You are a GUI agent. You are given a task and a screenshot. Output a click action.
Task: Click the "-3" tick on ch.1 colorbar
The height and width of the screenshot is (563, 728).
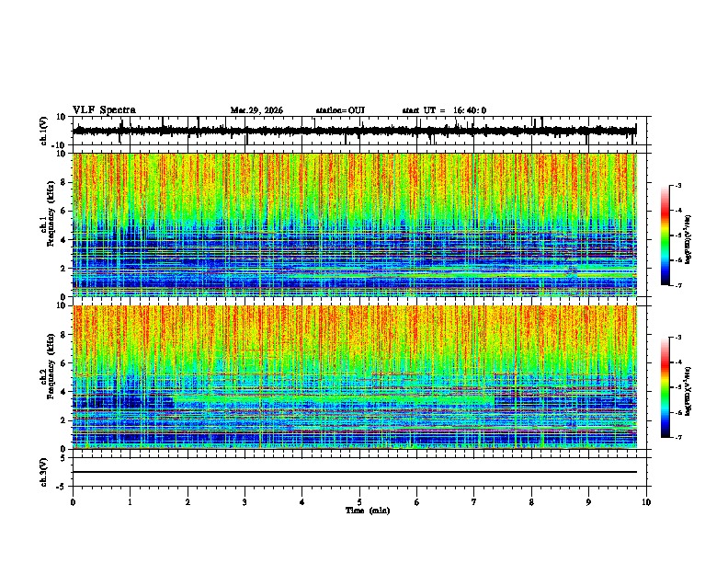pos(678,185)
